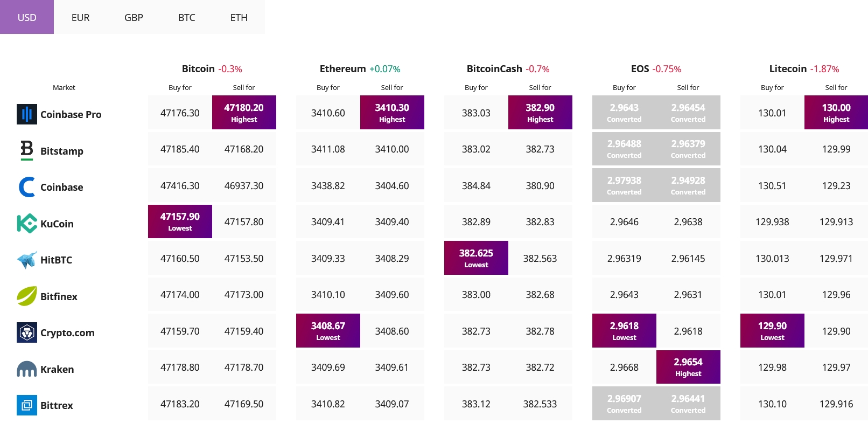Click Coinbase Bitcoin sell price 46937.30
Image resolution: width=868 pixels, height=423 pixels.
(244, 185)
